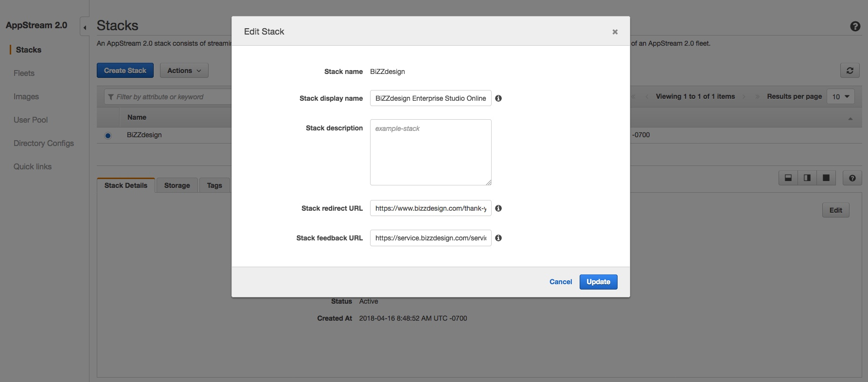
Task: Close the Edit Stack dialog
Action: point(615,32)
